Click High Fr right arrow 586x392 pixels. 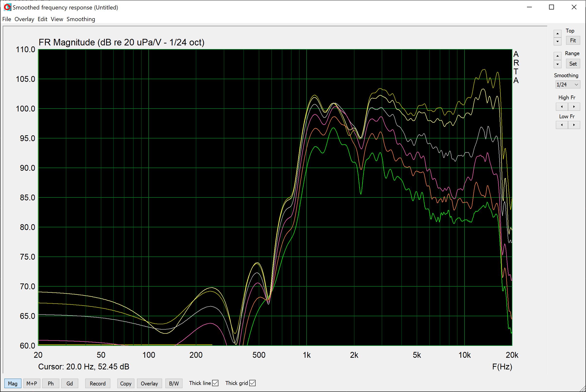click(574, 107)
